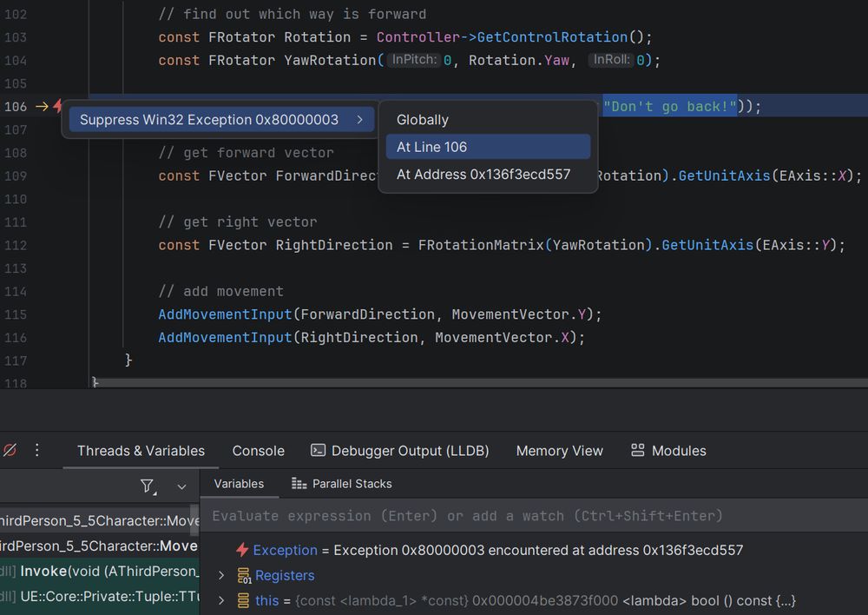Screen dimensions: 868x615
Task: Click the submenu arrow of Suppress Win32 Exception
Action: pos(360,120)
